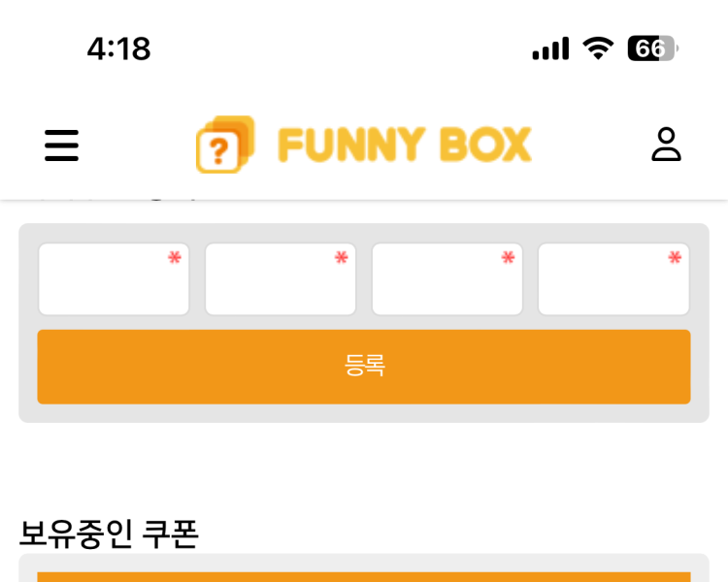Open the user profile icon
The width and height of the screenshot is (728, 582).
pos(666,145)
